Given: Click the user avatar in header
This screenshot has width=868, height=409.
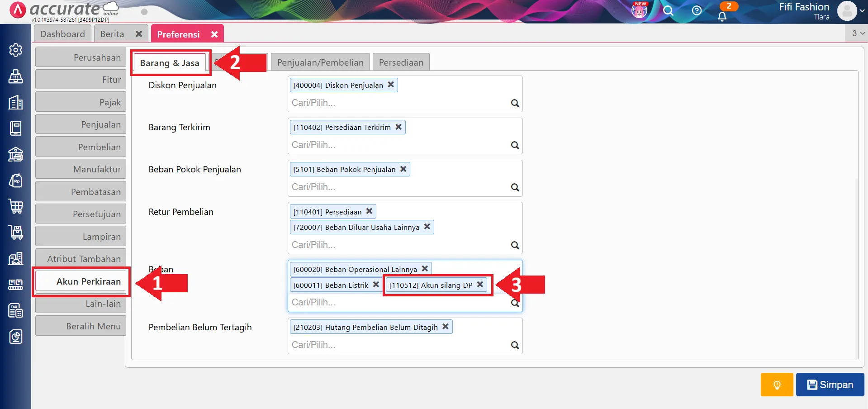Looking at the screenshot, I should [847, 11].
